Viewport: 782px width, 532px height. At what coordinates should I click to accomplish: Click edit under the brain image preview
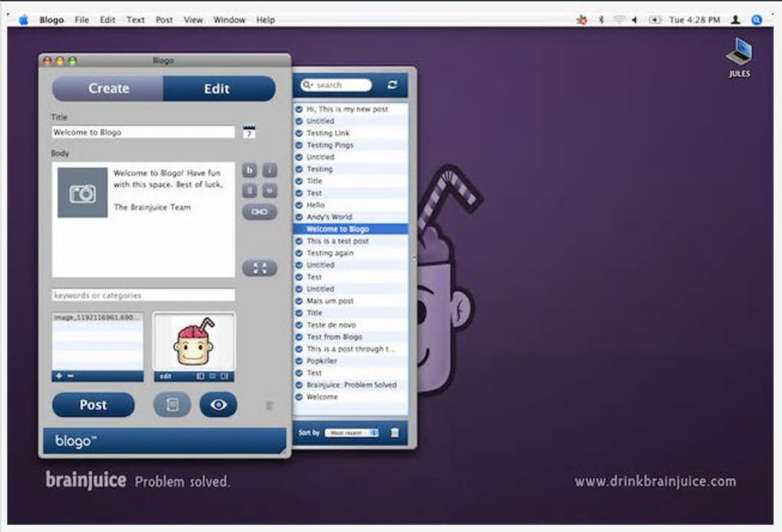click(166, 376)
